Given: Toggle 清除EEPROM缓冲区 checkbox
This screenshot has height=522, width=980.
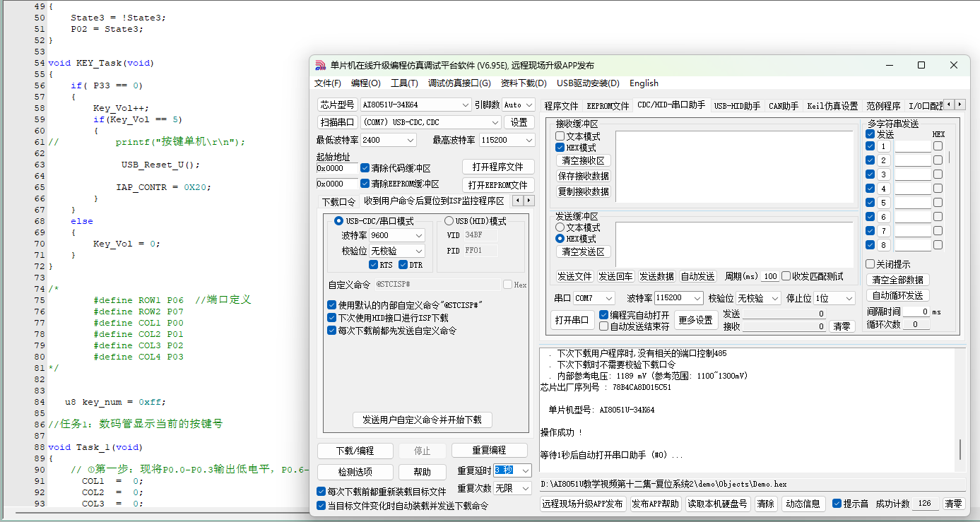Looking at the screenshot, I should [365, 184].
